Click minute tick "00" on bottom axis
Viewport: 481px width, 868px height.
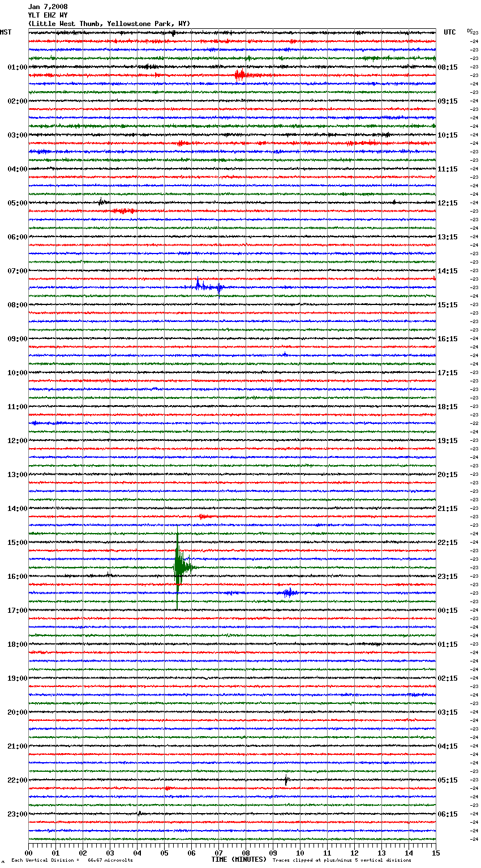click(28, 853)
